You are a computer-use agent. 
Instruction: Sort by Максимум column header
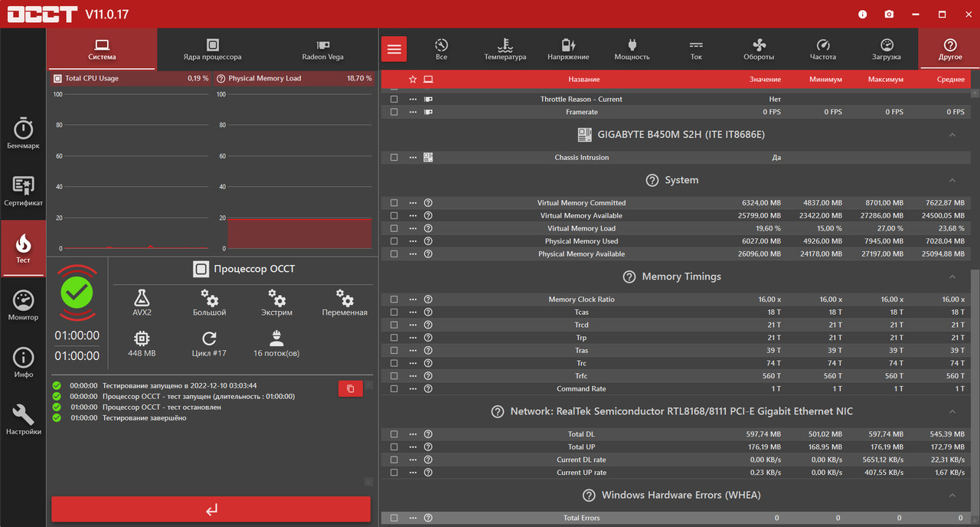(x=886, y=80)
